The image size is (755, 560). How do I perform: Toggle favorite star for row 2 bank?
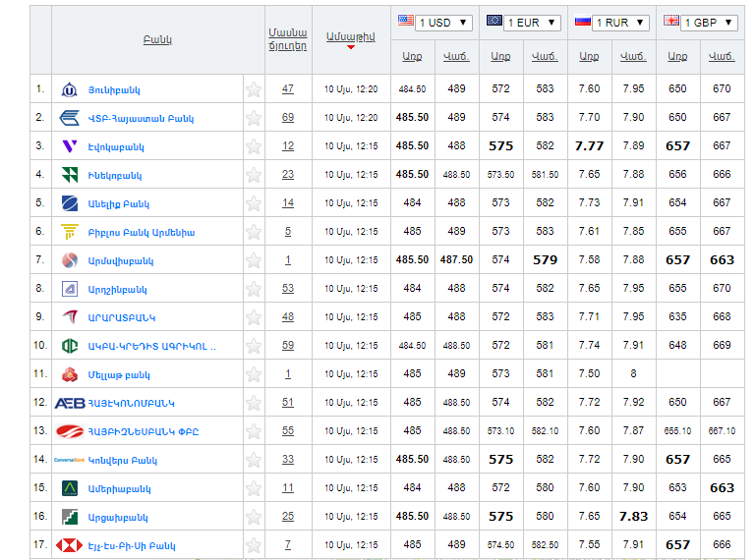coord(254,118)
